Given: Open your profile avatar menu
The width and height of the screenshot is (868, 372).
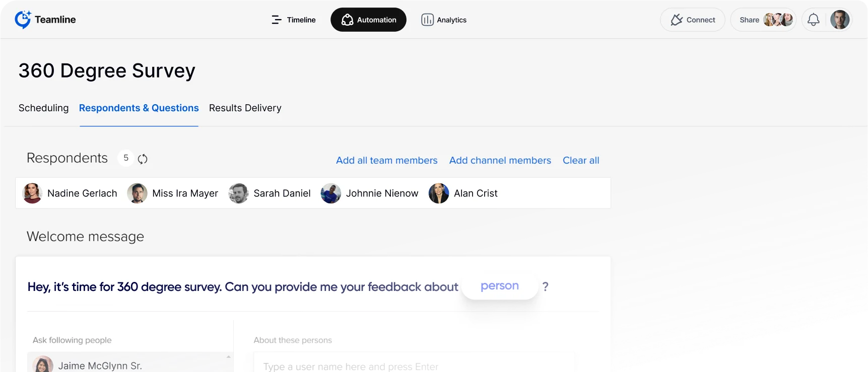Looking at the screenshot, I should pyautogui.click(x=840, y=20).
